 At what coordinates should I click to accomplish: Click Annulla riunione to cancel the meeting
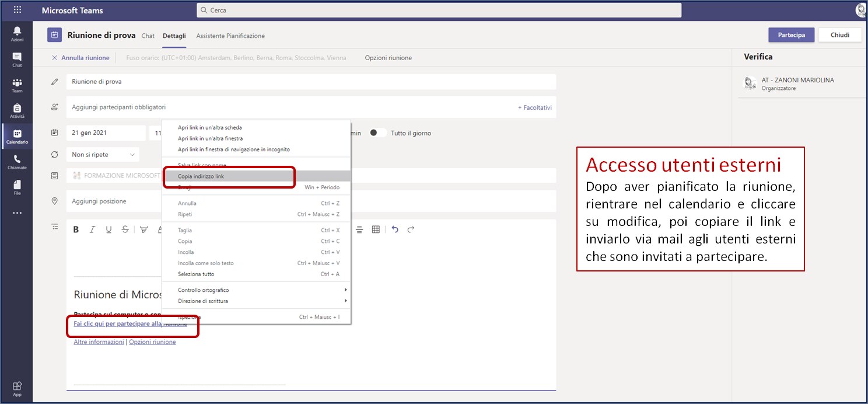(80, 58)
